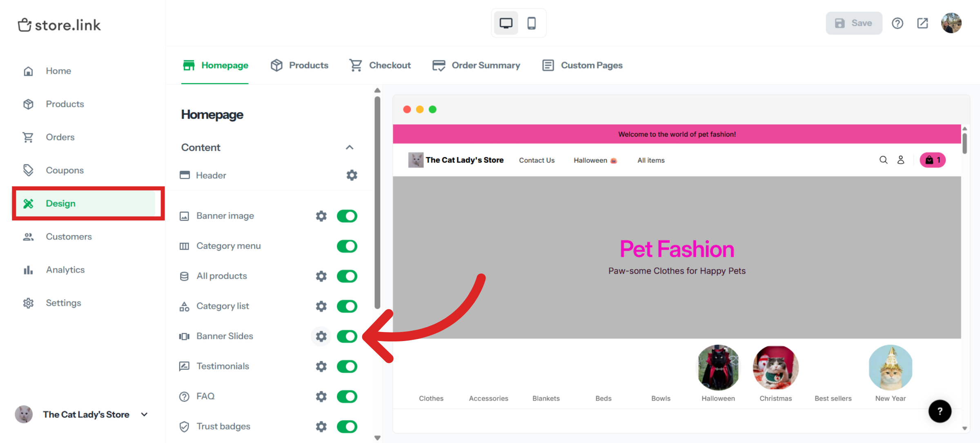980x443 pixels.
Task: Open store in new tab icon
Action: 923,23
